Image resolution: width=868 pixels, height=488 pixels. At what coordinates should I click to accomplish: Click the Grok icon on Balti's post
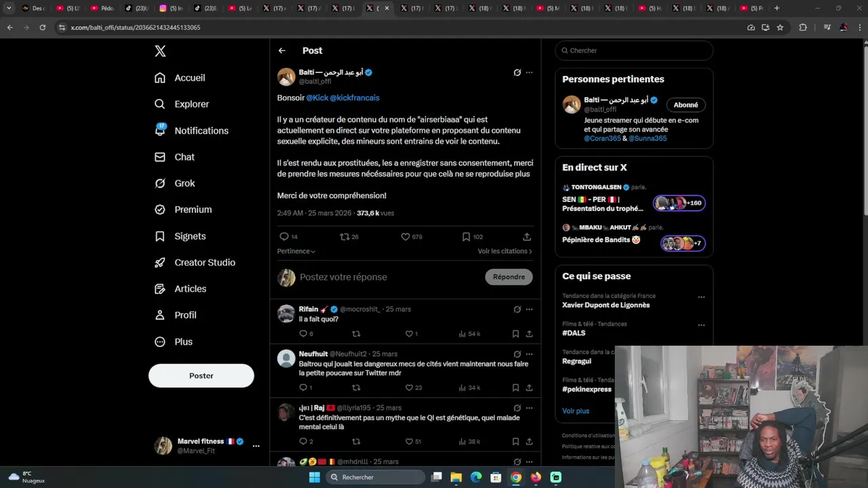pos(517,73)
